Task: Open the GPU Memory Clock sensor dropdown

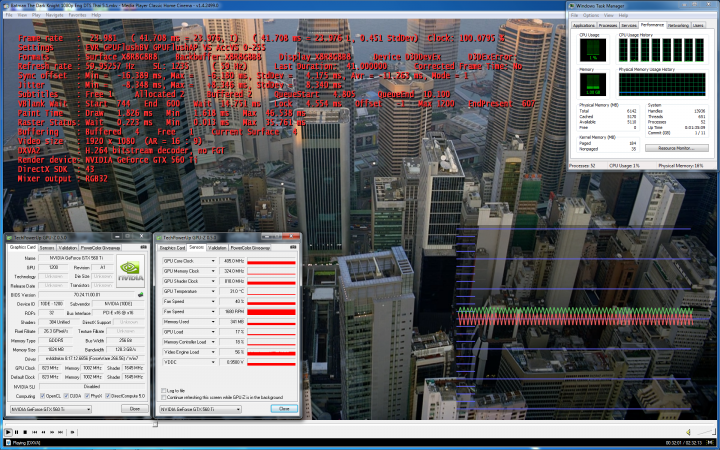Action: pos(213,271)
